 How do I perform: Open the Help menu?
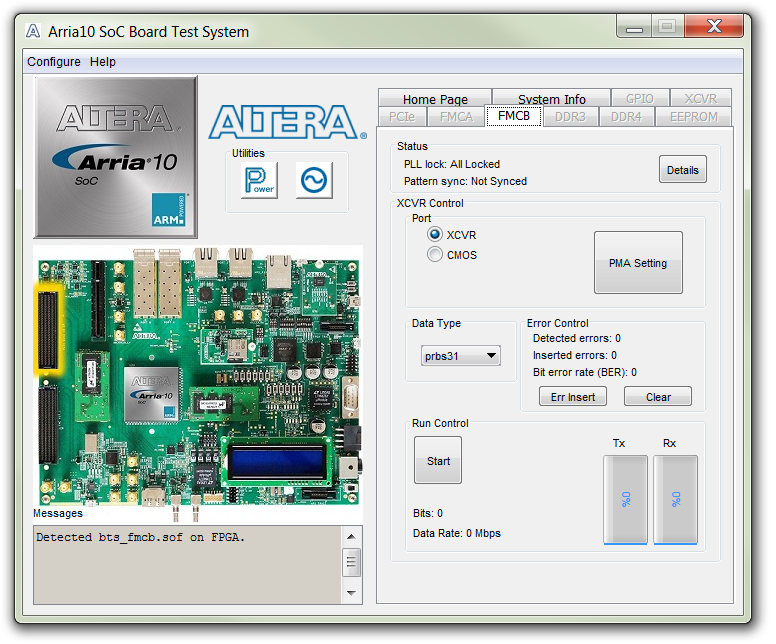click(103, 62)
